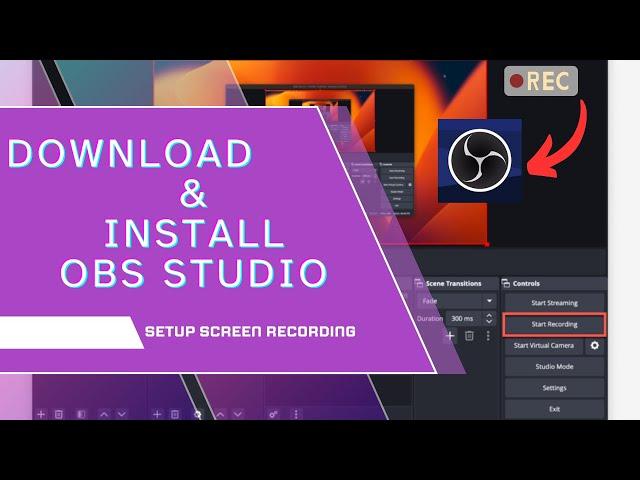Open OBS Settings from Controls panel

click(x=554, y=387)
